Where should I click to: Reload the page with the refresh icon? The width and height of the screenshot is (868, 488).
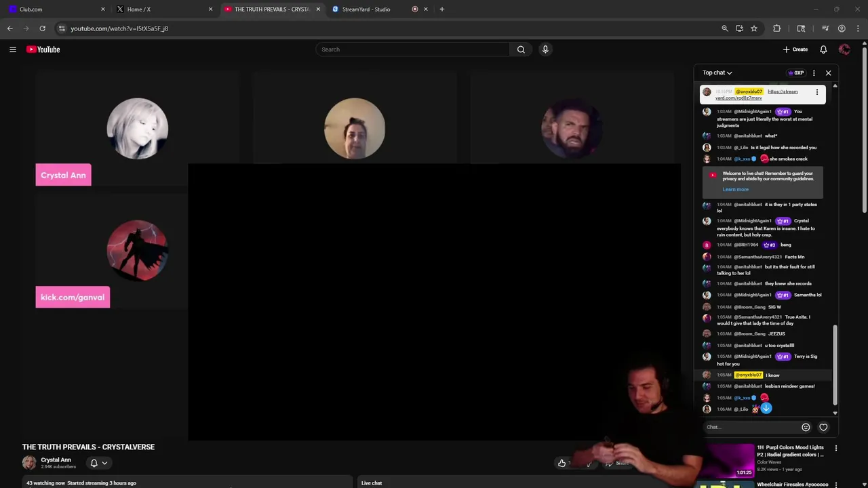(42, 28)
